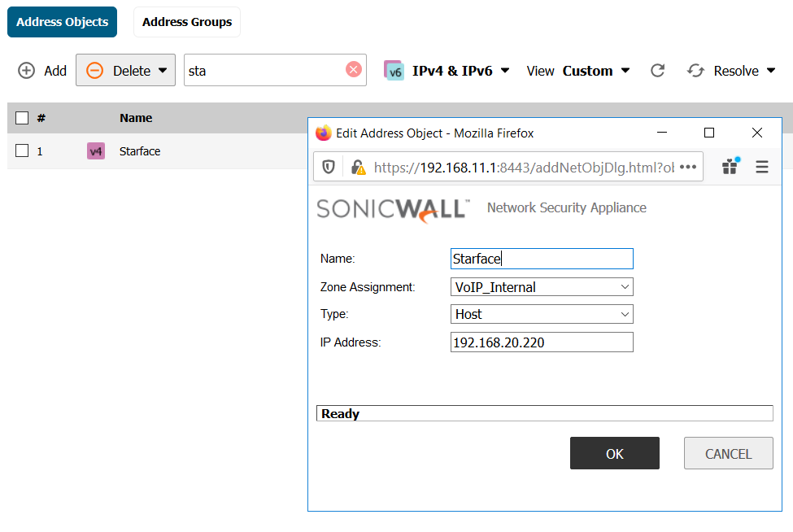Click CANCEL in the edit dialog
The width and height of the screenshot is (793, 532).
click(728, 453)
